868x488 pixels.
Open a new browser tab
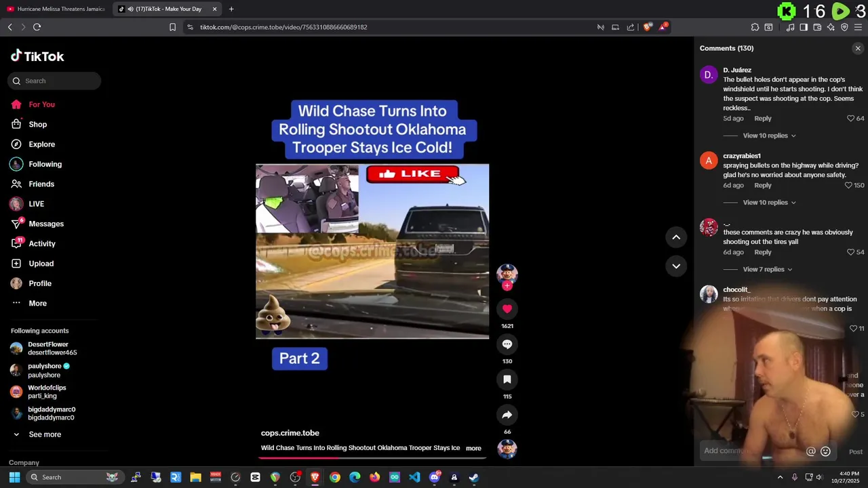231,9
